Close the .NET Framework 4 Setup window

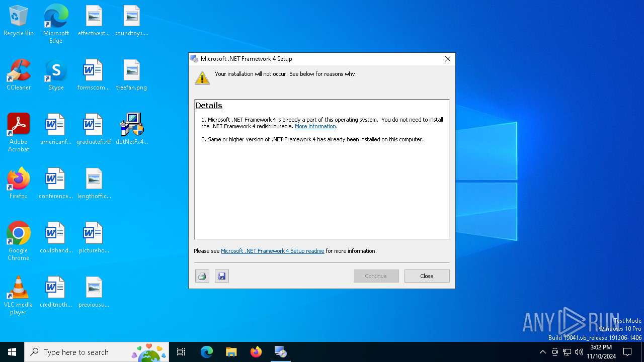click(447, 59)
